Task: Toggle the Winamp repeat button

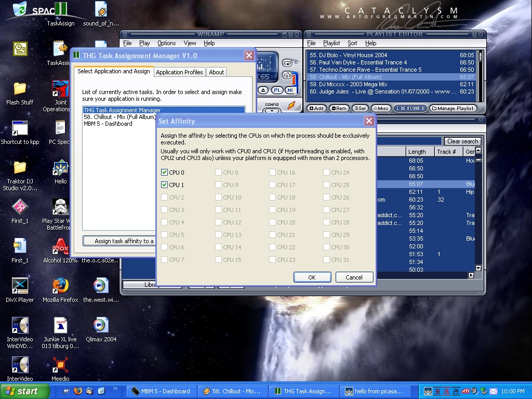Action: pyautogui.click(x=287, y=63)
